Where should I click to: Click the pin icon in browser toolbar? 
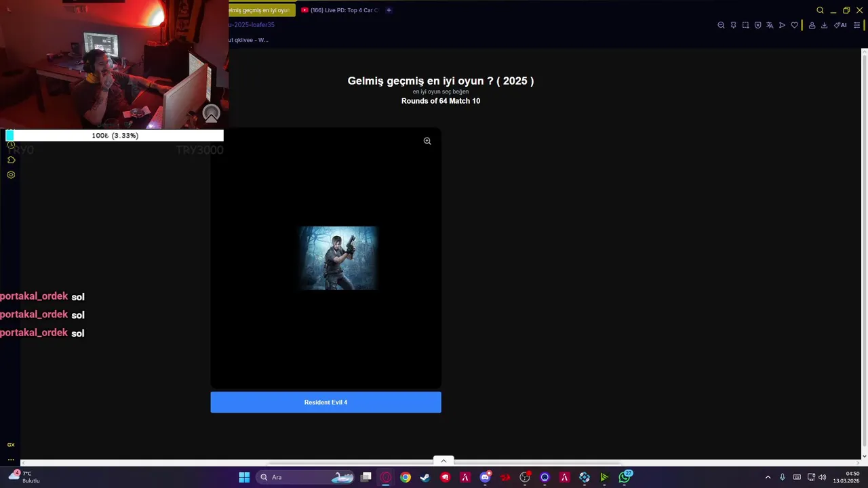[x=733, y=25]
